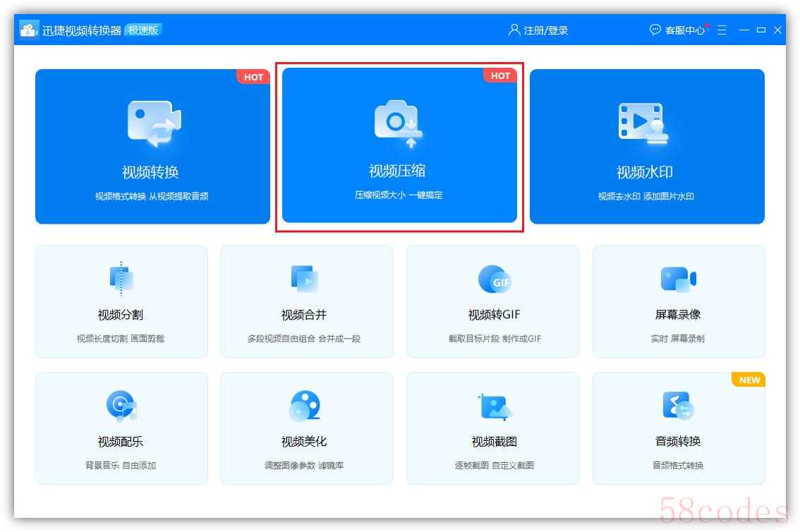
Task: Click HOT badge on 视频转换 card
Action: click(253, 77)
